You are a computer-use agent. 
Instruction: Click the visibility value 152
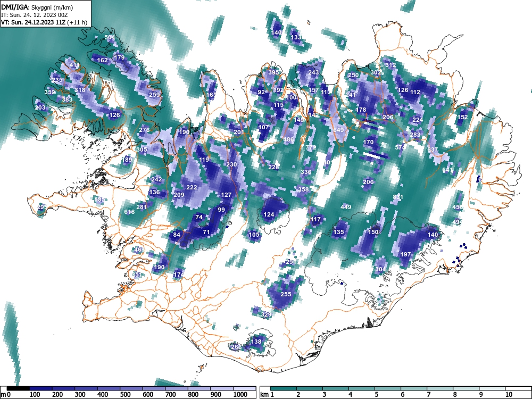462,117
